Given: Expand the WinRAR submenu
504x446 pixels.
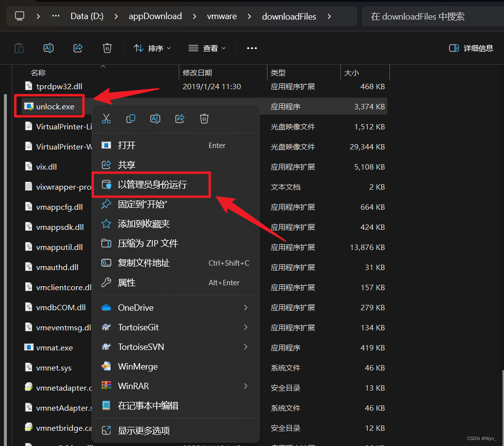Looking at the screenshot, I should click(x=245, y=386).
